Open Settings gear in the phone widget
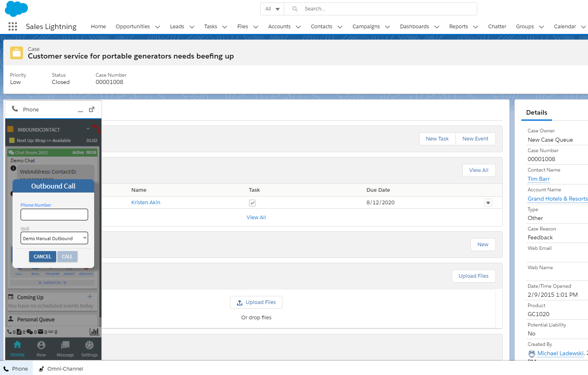This screenshot has height=375, width=588. (x=89, y=347)
